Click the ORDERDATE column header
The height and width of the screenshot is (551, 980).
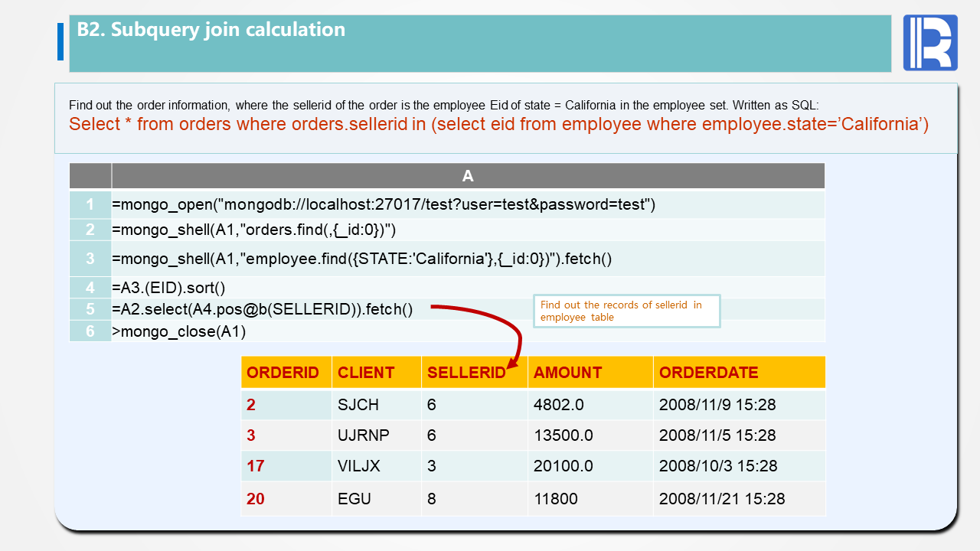(708, 373)
